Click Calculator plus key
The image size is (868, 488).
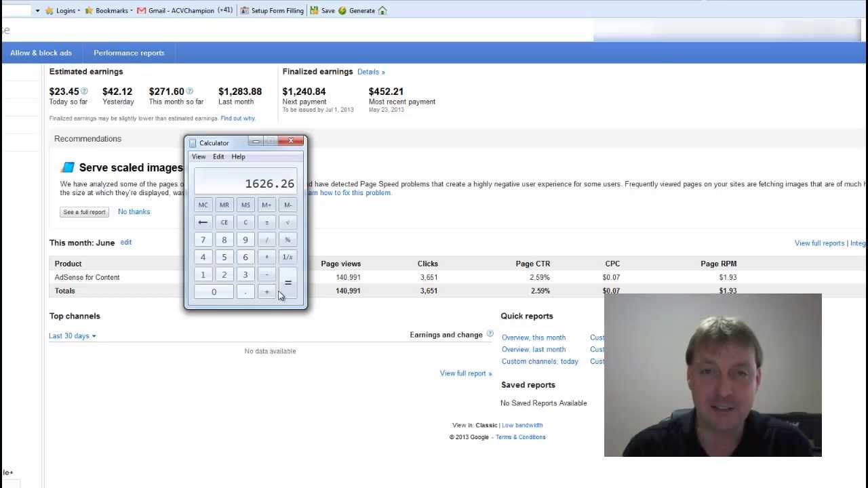tap(267, 292)
